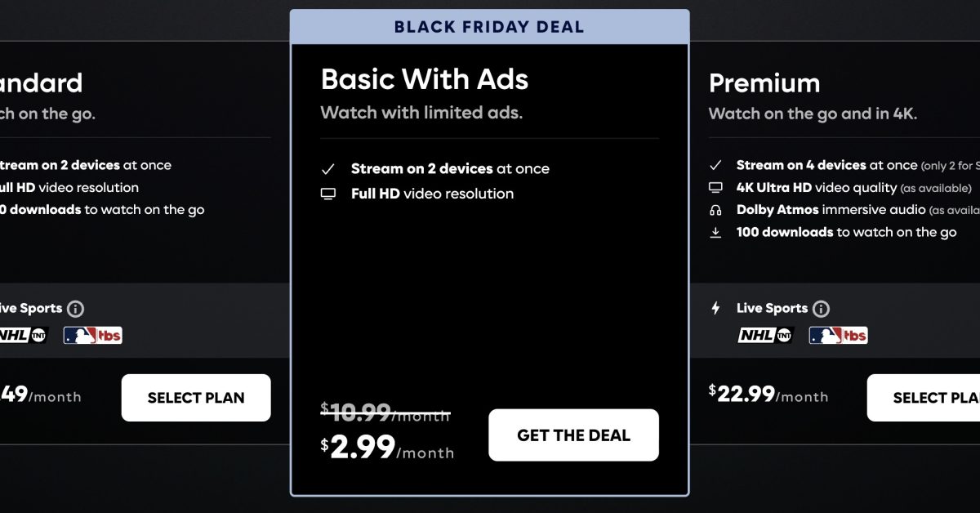Click checkmark icon in Basic With Ads
The image size is (980, 513).
pyautogui.click(x=328, y=169)
